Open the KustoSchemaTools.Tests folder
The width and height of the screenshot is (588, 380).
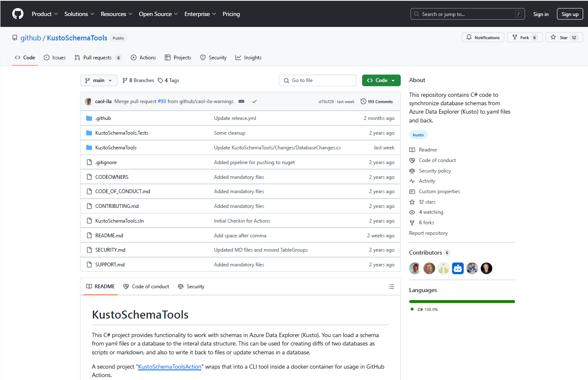click(122, 133)
